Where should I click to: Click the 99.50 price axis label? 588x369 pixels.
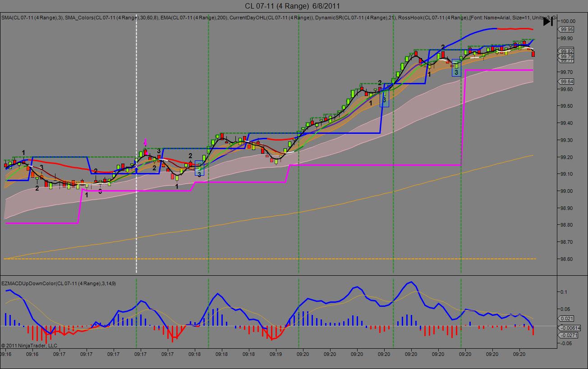point(567,106)
